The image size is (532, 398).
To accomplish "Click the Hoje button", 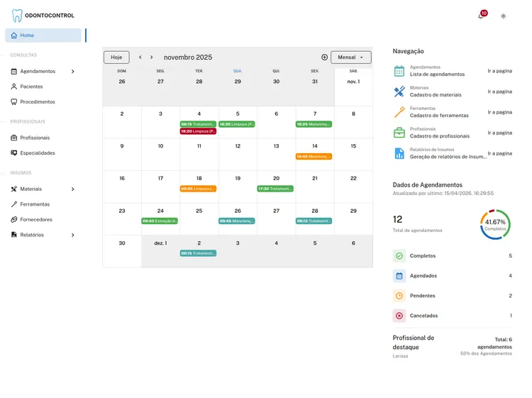I will (x=116, y=57).
